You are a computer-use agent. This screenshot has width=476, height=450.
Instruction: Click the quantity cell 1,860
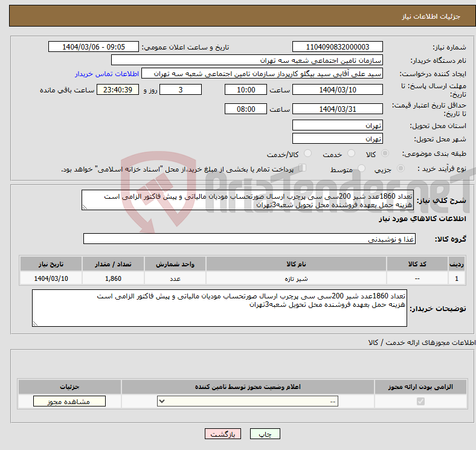tap(113, 278)
